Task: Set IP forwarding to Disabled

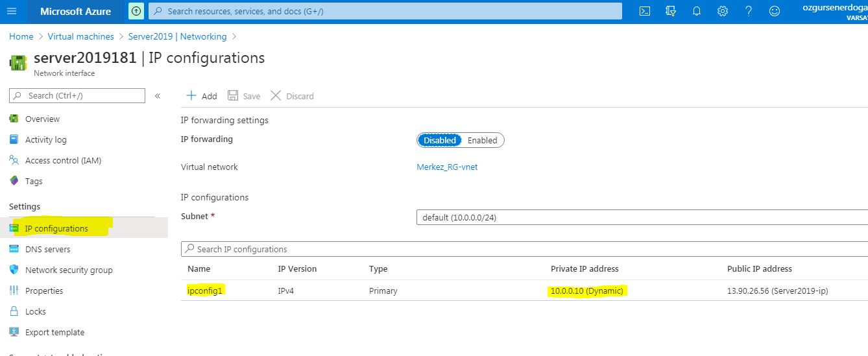Action: tap(440, 140)
